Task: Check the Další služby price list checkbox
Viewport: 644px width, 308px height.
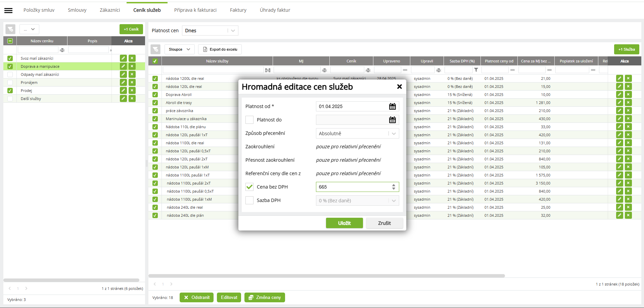Action: point(10,99)
